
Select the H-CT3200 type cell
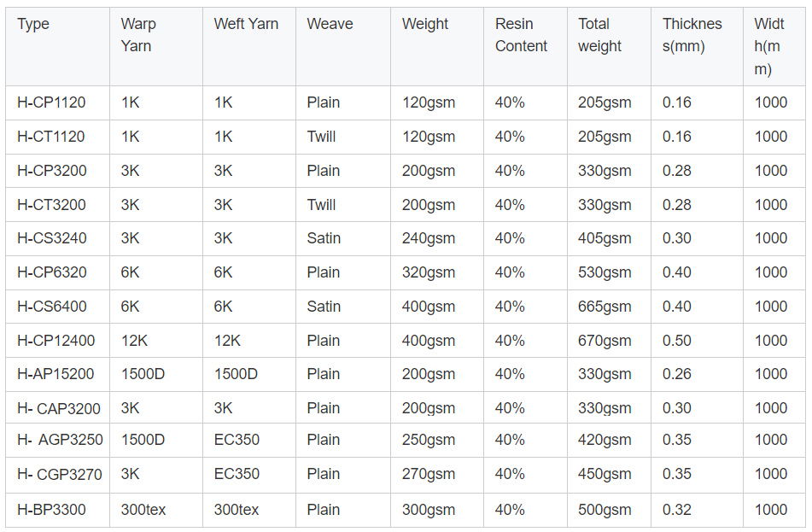[x=51, y=205]
